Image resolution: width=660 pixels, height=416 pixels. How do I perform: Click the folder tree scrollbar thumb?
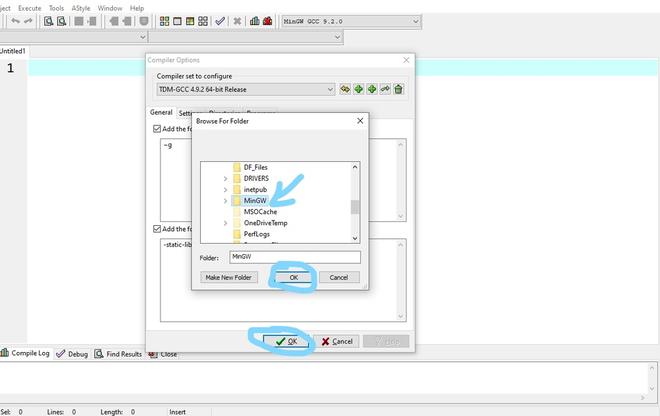(x=355, y=207)
